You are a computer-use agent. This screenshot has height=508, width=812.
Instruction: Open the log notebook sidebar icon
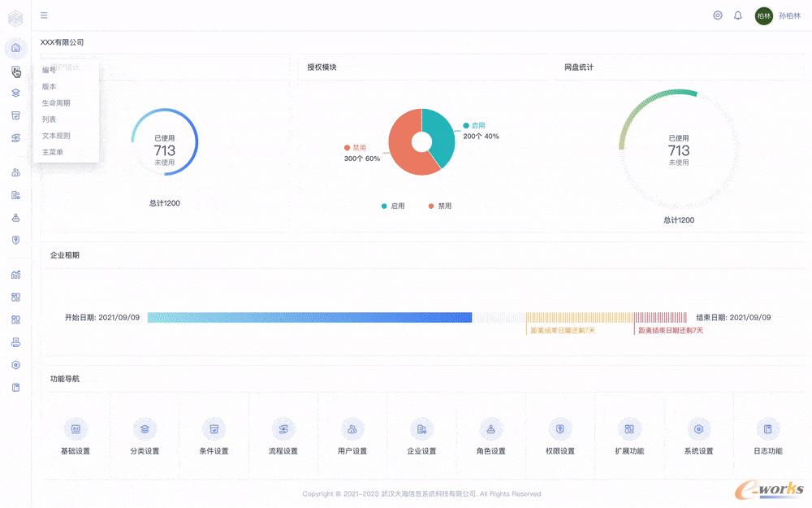click(16, 387)
